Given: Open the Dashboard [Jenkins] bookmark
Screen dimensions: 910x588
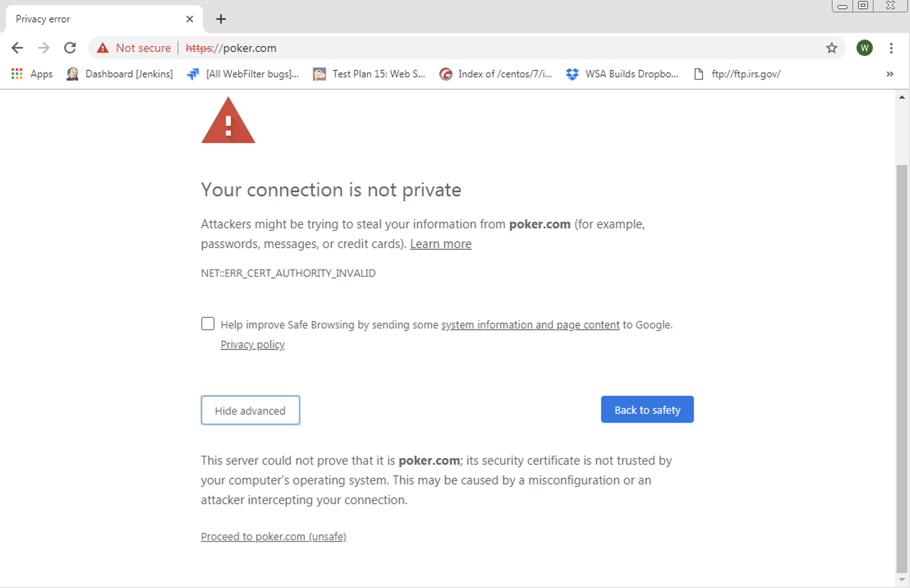Looking at the screenshot, I should [x=119, y=74].
